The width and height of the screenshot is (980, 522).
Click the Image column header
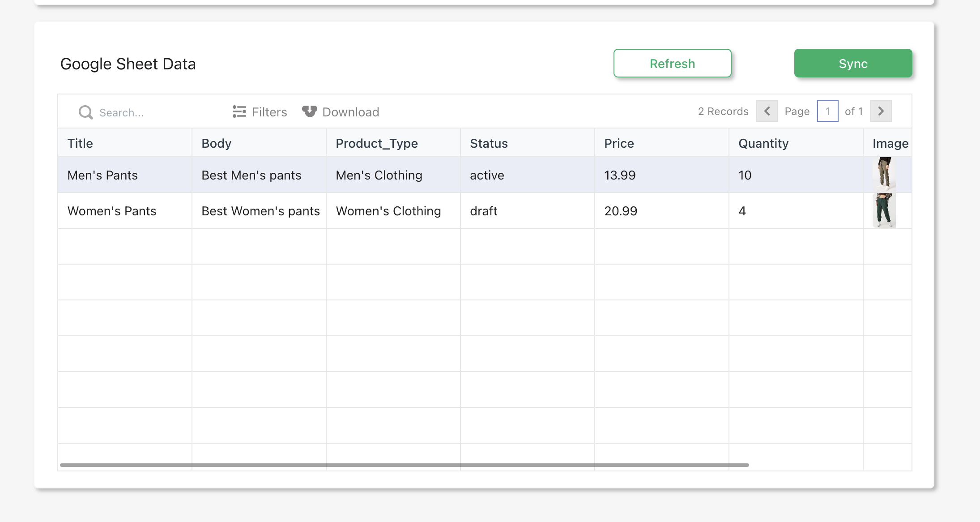890,143
